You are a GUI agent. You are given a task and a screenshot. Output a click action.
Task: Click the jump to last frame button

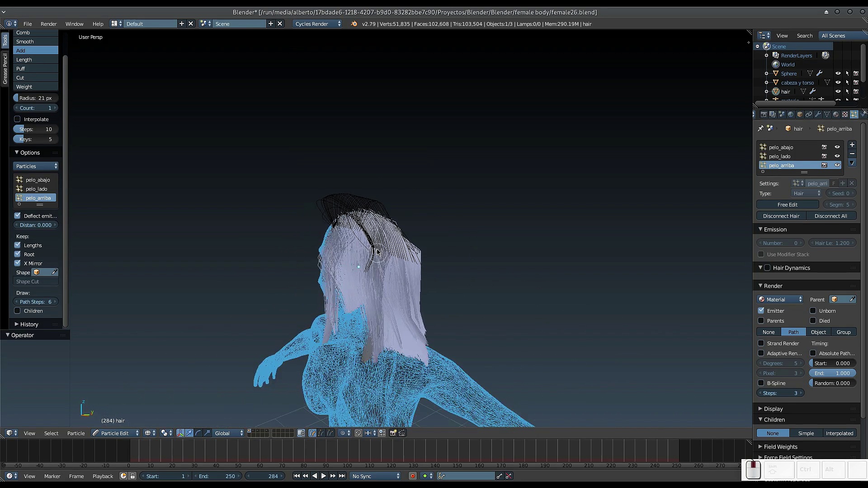coord(342,476)
